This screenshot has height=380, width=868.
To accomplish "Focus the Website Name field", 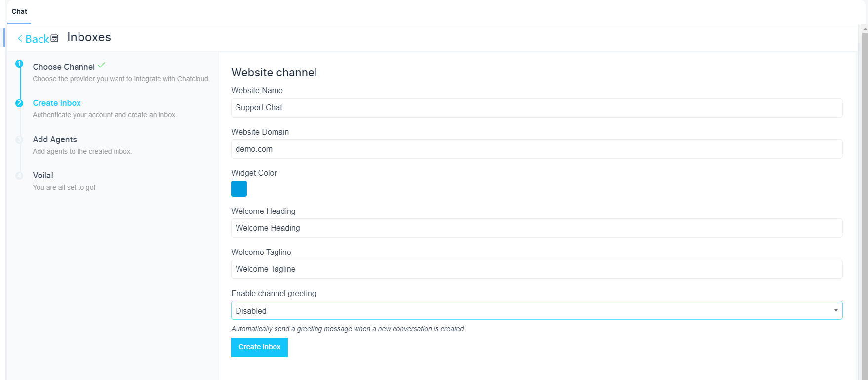I will [536, 108].
